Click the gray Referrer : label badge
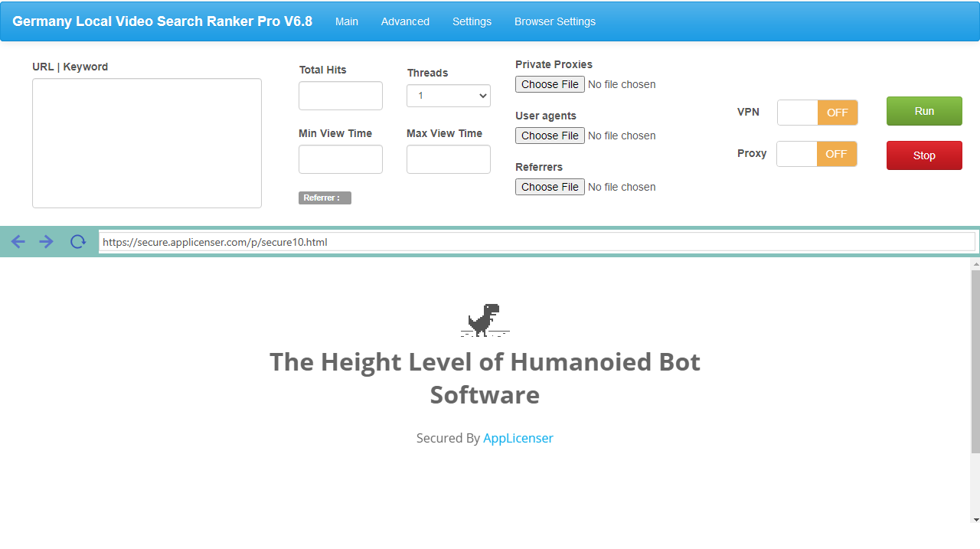Viewport: 980px width, 549px height. [325, 198]
